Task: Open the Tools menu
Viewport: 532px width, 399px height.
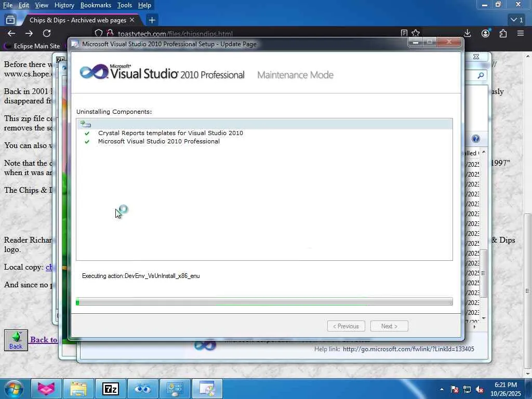Action: click(x=125, y=5)
